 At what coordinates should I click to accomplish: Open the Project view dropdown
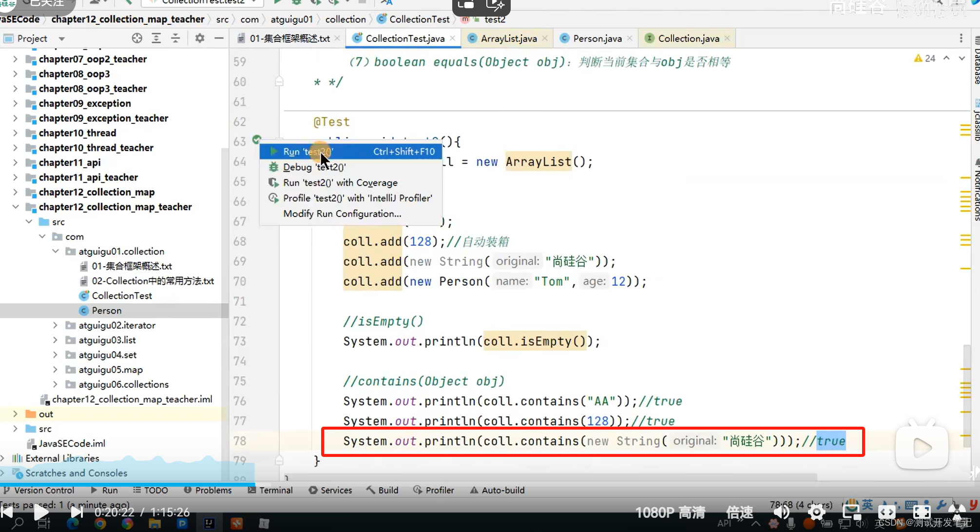61,39
